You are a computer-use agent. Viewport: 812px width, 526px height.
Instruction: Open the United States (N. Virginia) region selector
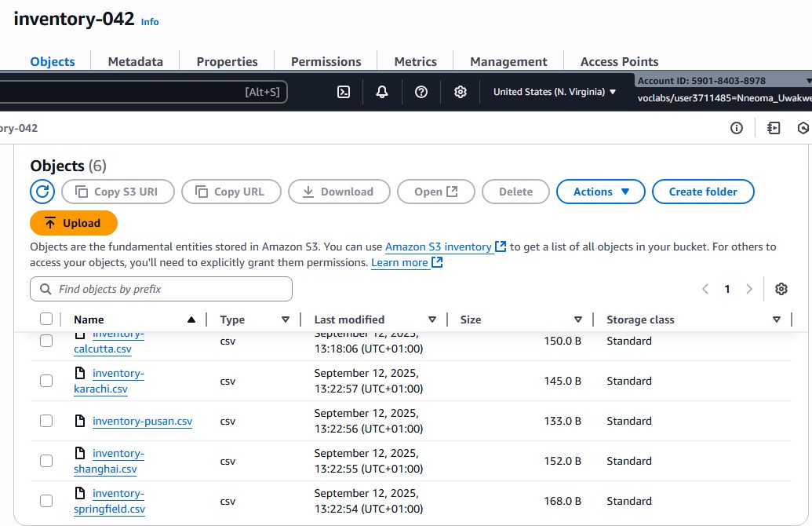pyautogui.click(x=554, y=92)
